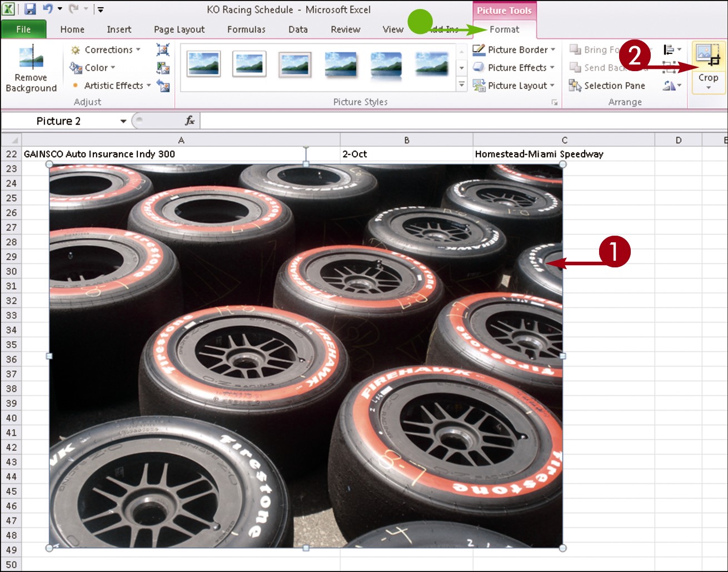
Task: Select the cell containing GAINSCO Auto Insurance Indy 300
Action: pyautogui.click(x=181, y=154)
